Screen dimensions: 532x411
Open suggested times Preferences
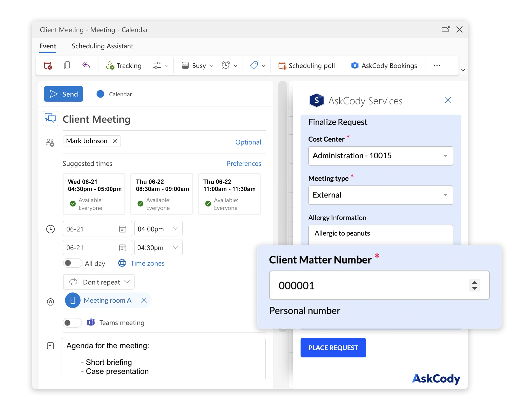point(244,163)
